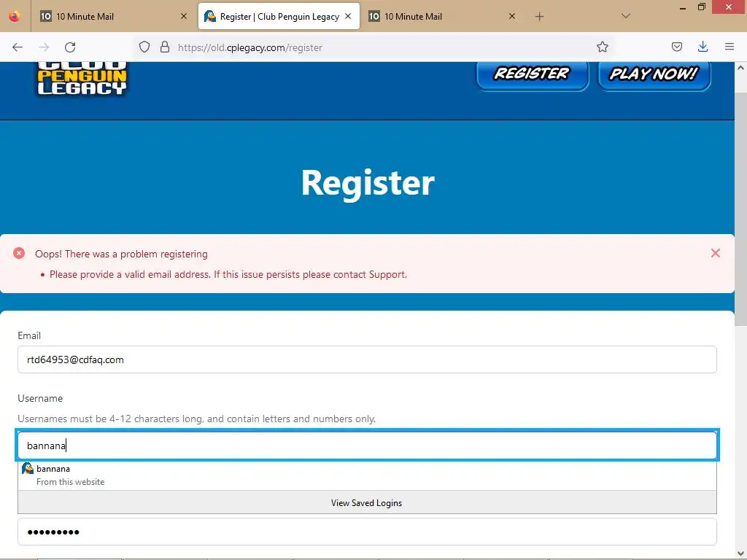Click the red error icon in the alert
This screenshot has height=560, width=747.
[x=19, y=253]
